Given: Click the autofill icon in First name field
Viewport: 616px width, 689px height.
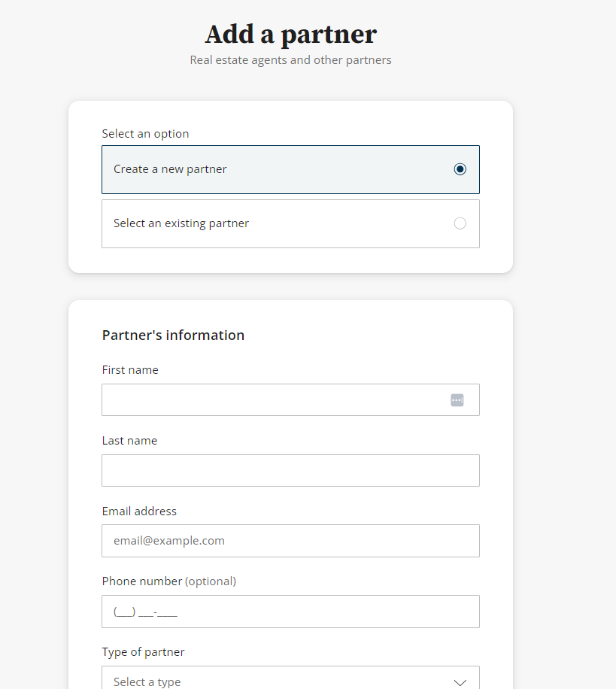Looking at the screenshot, I should (x=457, y=400).
